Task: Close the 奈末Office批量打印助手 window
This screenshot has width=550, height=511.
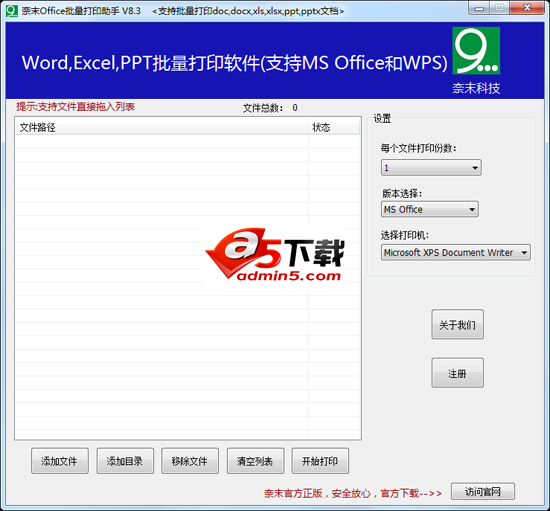Action: pyautogui.click(x=527, y=8)
